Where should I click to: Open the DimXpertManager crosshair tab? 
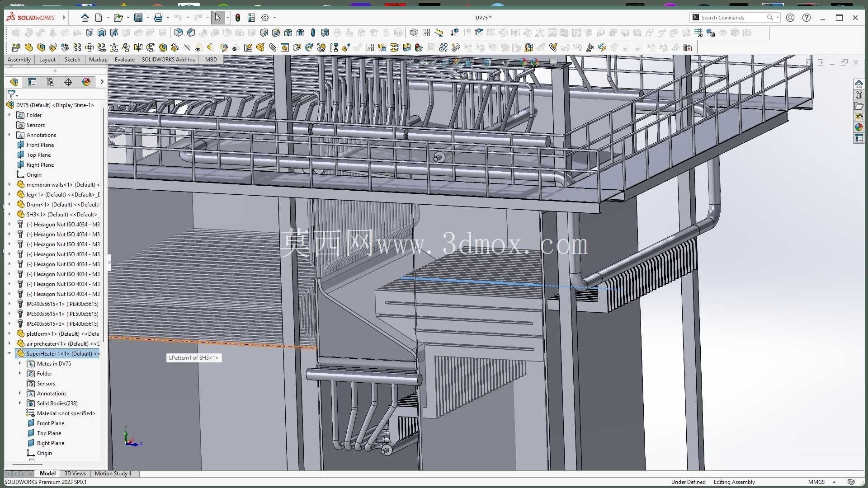click(x=68, y=82)
